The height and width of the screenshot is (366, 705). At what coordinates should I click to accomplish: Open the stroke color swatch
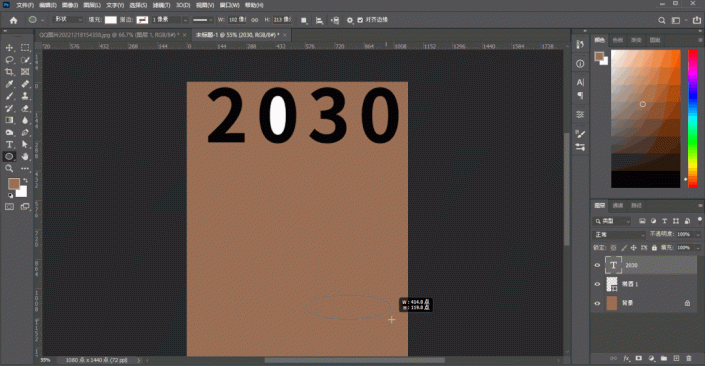coord(142,20)
